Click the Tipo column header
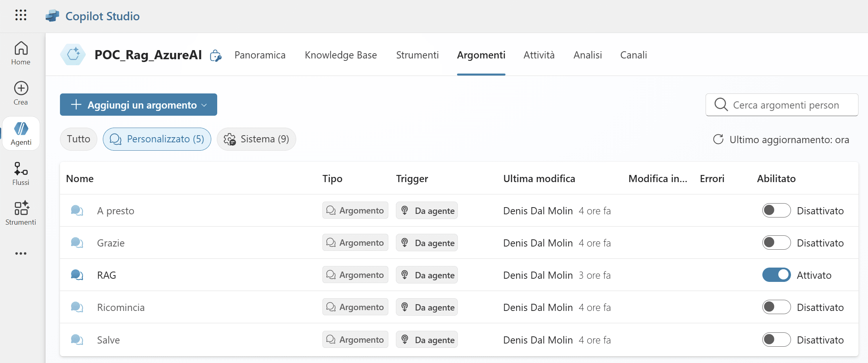 click(332, 179)
